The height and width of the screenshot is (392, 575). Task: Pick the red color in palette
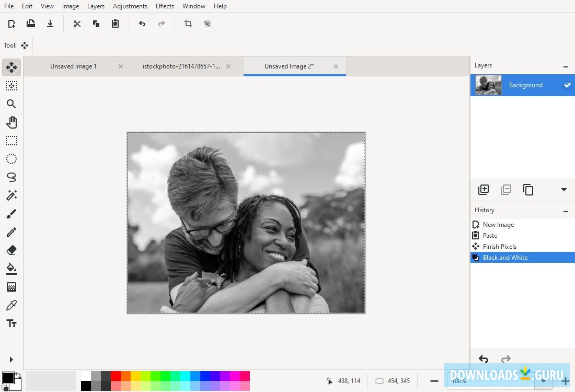click(x=116, y=376)
